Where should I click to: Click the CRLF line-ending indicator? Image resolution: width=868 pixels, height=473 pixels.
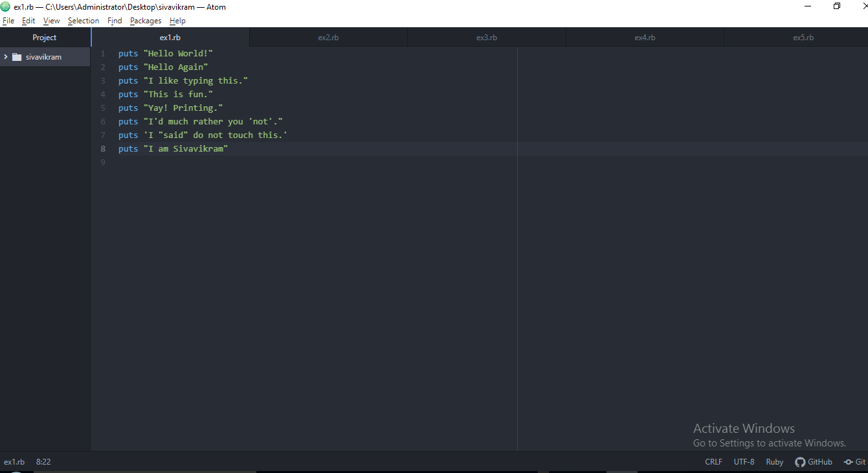coord(713,461)
